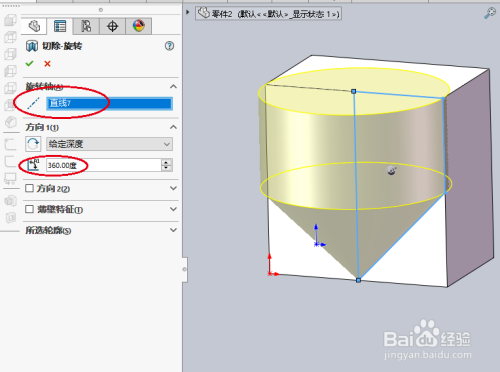Click the red part origin triad

tap(270, 273)
